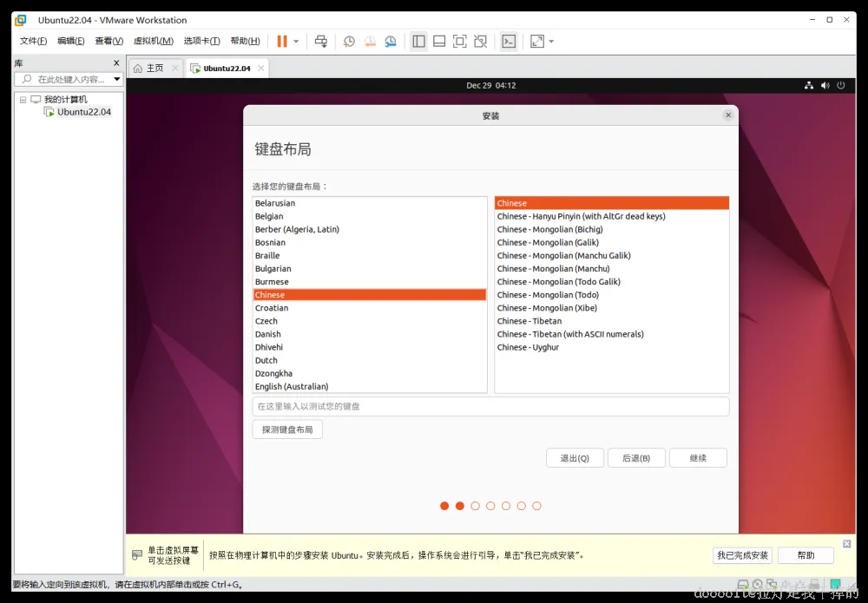Revert the VM to its previous snapshot
This screenshot has height=603, width=868.
pyautogui.click(x=370, y=42)
